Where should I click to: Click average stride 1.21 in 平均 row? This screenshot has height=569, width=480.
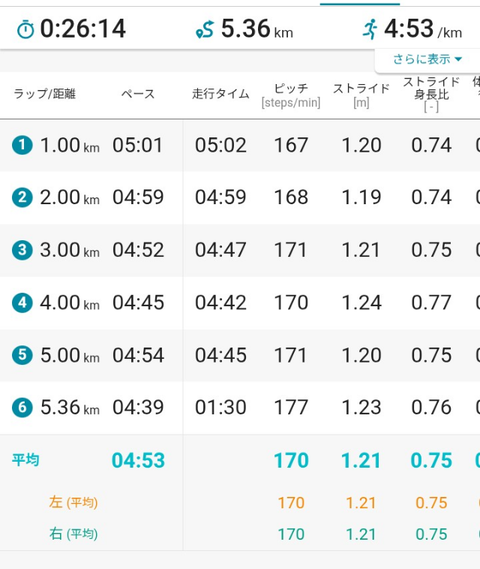click(x=361, y=460)
